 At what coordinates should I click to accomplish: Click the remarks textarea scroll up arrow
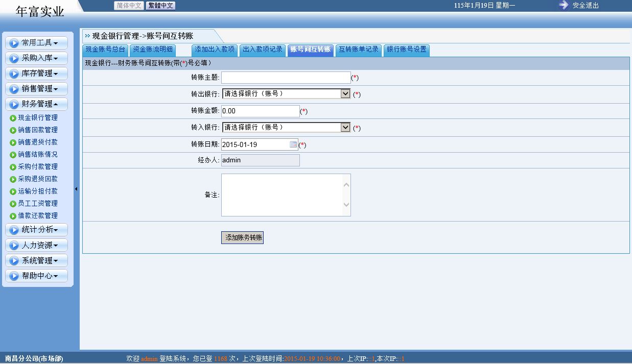point(346,185)
